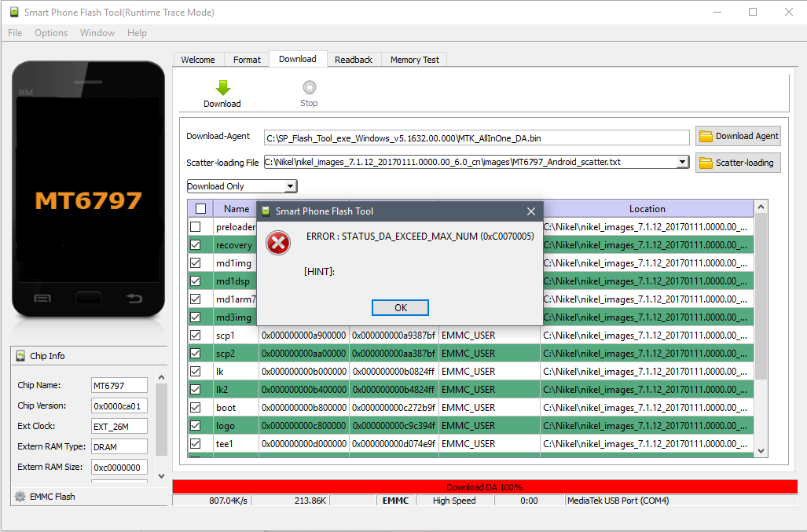807x532 pixels.
Task: Click the red error icon in dialog
Action: point(278,243)
